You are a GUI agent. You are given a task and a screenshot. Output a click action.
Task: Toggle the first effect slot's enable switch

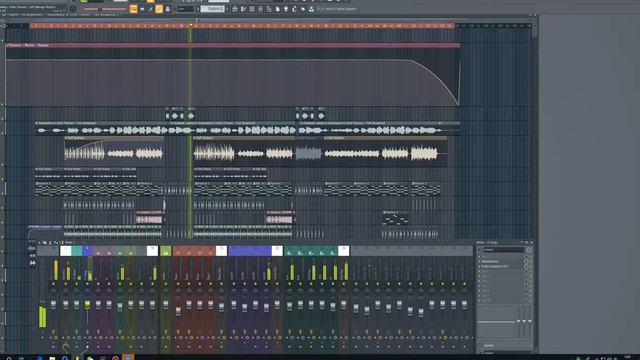(x=526, y=257)
